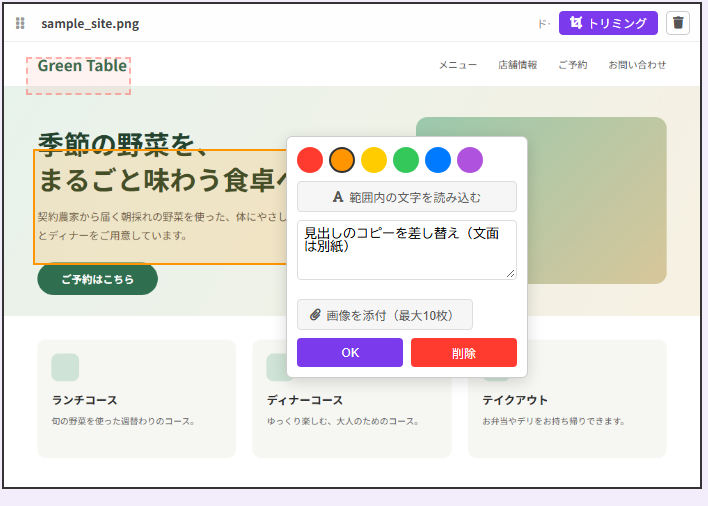708x506 pixels.
Task: Click the まるごと味わう食卓 heading line
Action: pos(163,180)
